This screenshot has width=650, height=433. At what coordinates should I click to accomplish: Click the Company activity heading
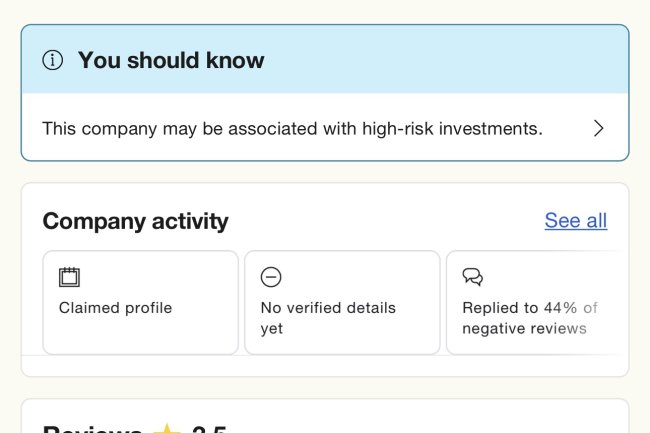[x=135, y=221]
